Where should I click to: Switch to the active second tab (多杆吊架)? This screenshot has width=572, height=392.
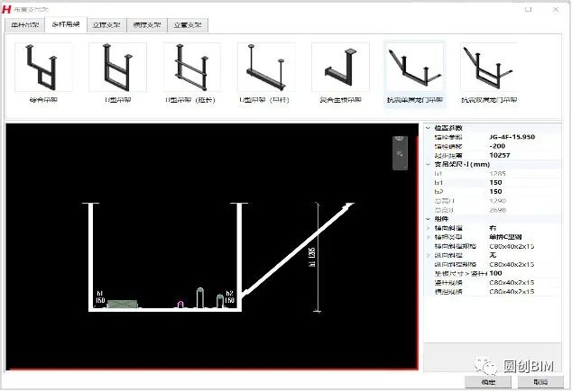tap(66, 24)
